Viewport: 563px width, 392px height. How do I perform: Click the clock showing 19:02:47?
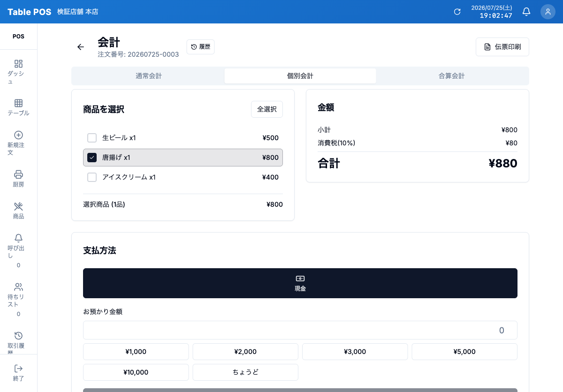point(496,15)
